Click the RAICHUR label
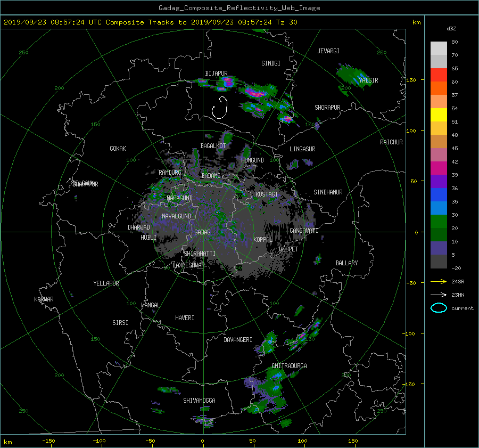 coord(391,142)
